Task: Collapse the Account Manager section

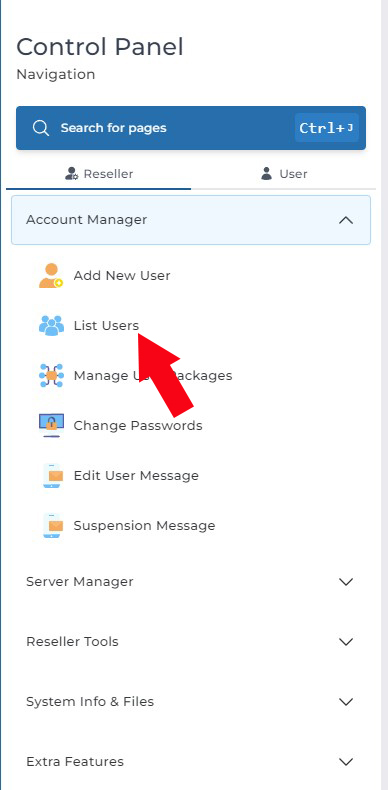Action: tap(191, 220)
